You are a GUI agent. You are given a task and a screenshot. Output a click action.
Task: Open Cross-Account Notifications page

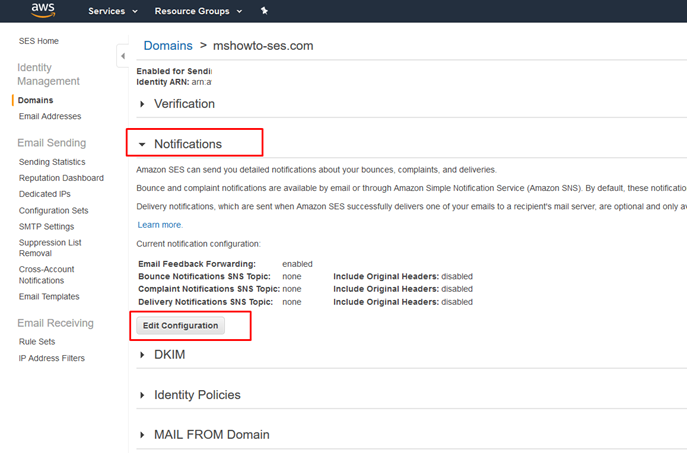click(46, 275)
